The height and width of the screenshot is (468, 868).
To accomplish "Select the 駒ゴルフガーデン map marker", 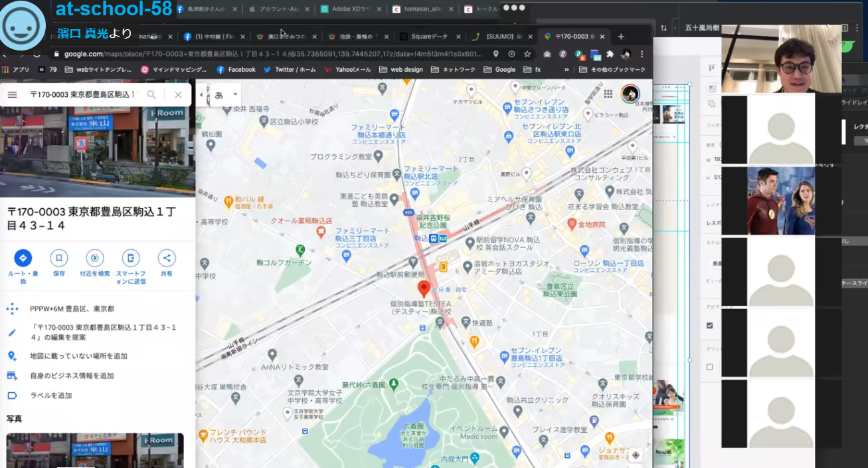I will [x=300, y=249].
